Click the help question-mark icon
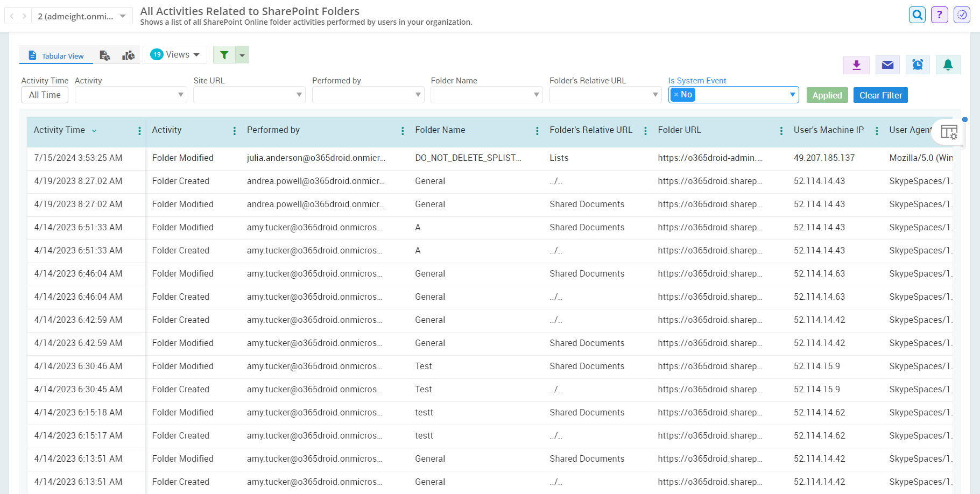 (x=939, y=15)
